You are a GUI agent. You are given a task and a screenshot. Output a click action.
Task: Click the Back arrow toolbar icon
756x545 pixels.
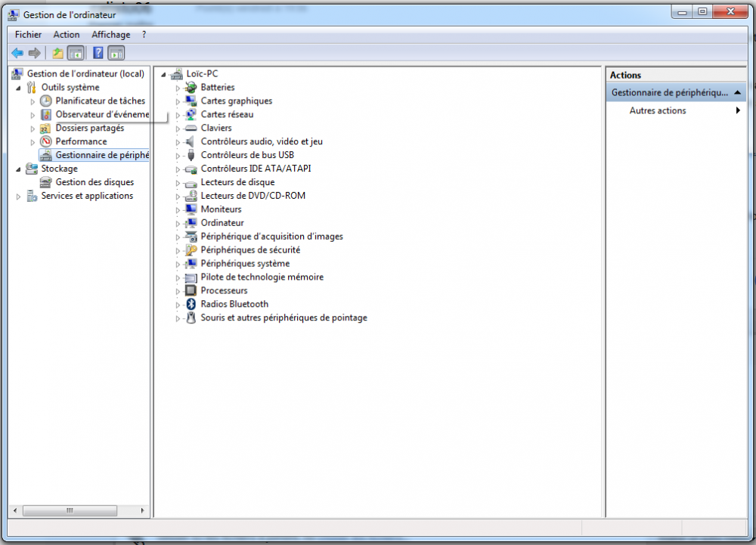tap(17, 53)
